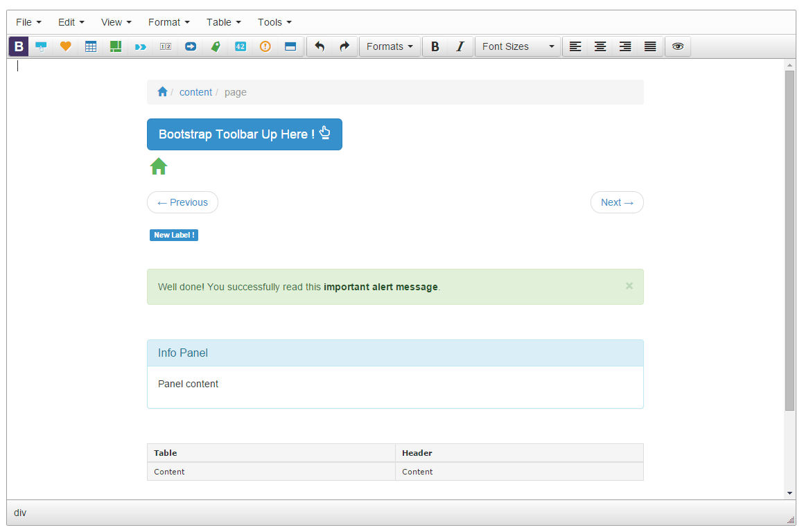Image resolution: width=804 pixels, height=532 pixels.
Task: Insert a breadcrumb with the double-arrow icon
Action: (141, 46)
